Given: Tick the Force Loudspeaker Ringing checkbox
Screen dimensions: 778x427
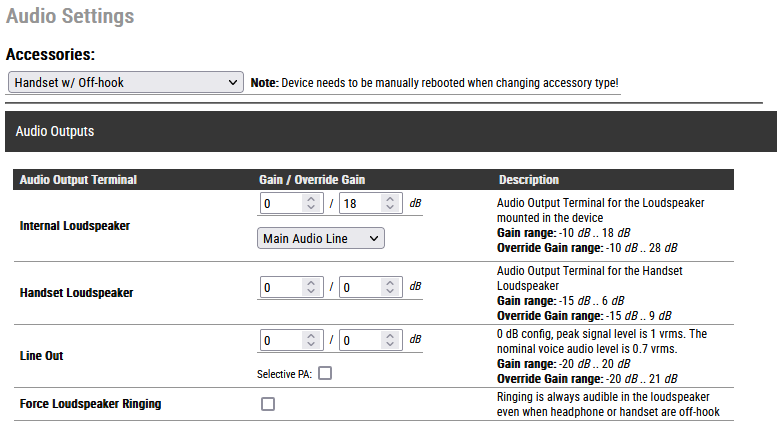Looking at the screenshot, I should coord(267,404).
